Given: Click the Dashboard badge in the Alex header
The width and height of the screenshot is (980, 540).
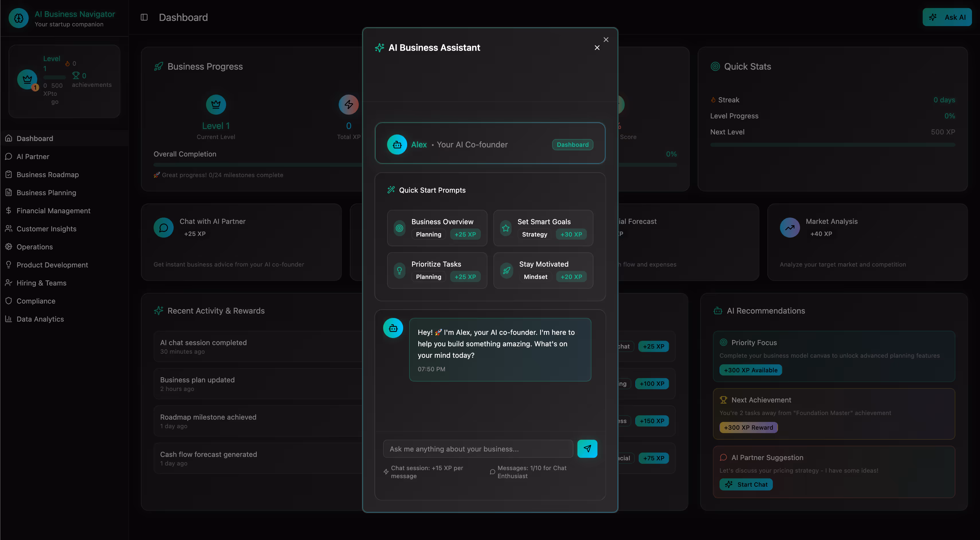Looking at the screenshot, I should coord(573,145).
